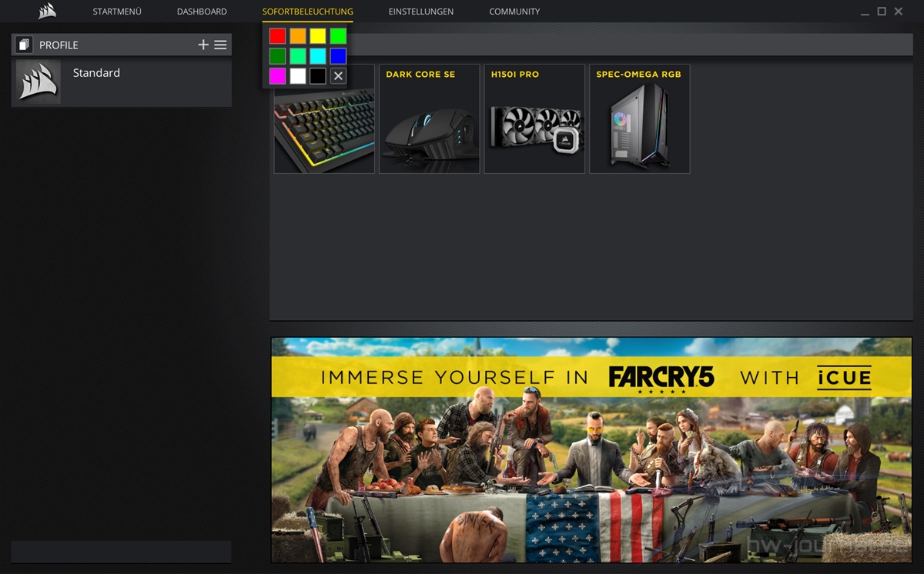Pick the yellow instant lighting swatch

(x=318, y=35)
